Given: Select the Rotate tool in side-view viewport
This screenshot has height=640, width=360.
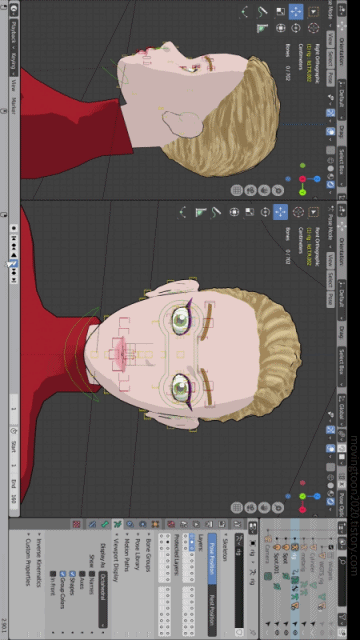Looking at the screenshot, I should click(296, 28).
